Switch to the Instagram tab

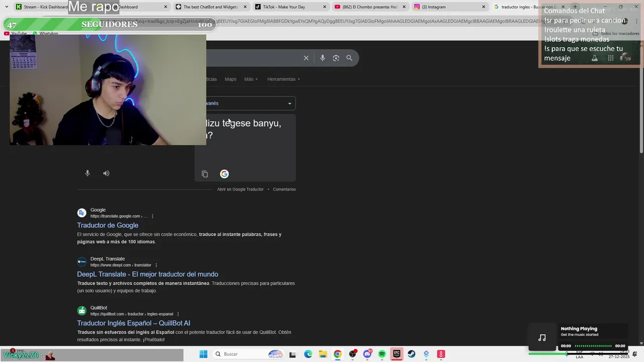point(449,7)
